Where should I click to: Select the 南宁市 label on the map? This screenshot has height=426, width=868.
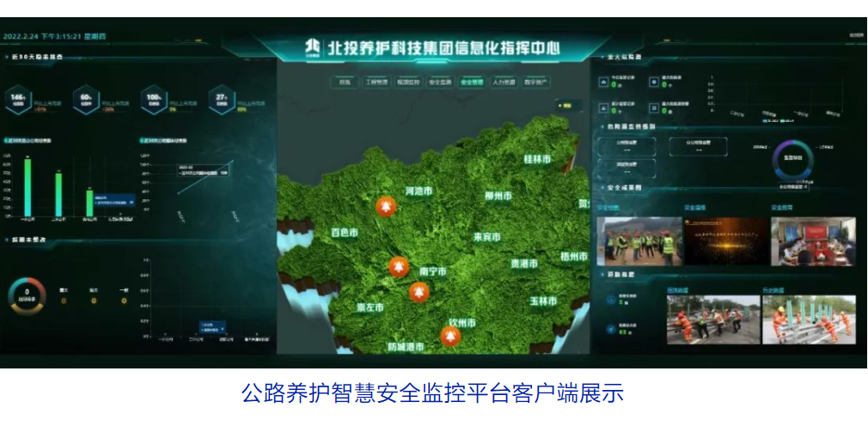coord(433,271)
